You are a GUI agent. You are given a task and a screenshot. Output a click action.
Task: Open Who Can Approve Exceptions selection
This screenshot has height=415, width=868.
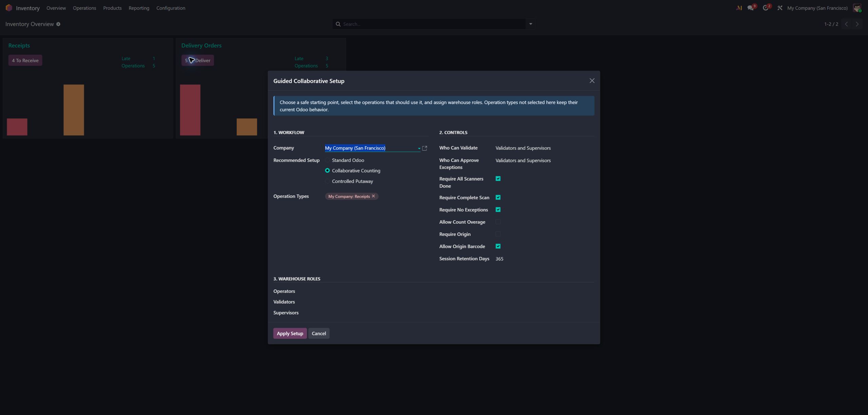point(544,161)
